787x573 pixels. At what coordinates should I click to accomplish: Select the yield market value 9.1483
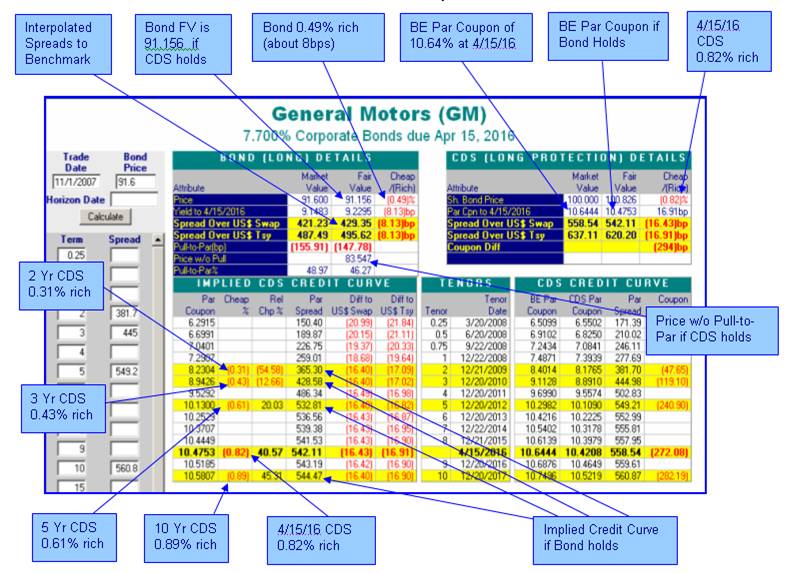(x=315, y=212)
